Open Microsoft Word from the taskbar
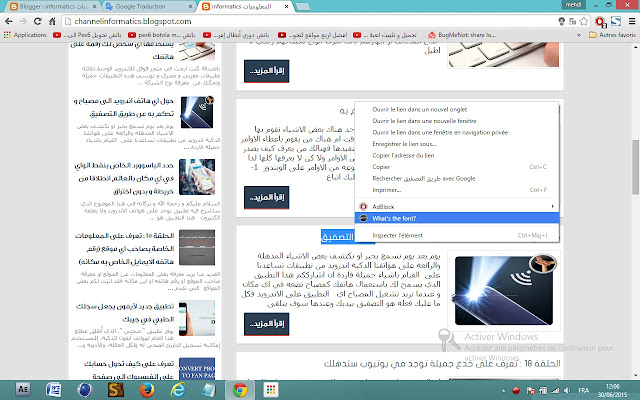 tap(53, 390)
